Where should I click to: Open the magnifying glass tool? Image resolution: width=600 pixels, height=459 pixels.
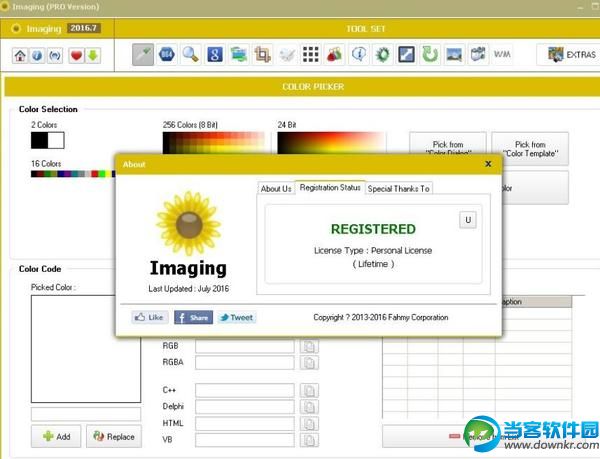[191, 55]
